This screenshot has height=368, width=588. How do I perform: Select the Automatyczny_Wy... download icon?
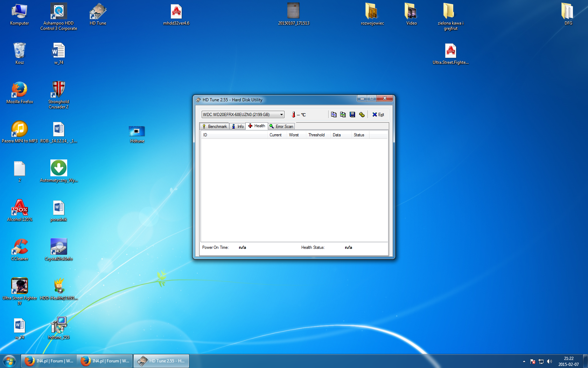click(59, 171)
